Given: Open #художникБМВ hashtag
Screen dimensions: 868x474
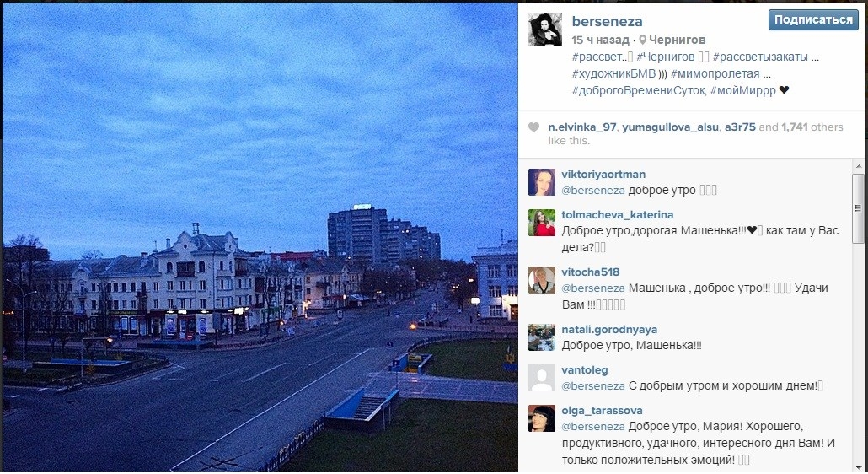Looking at the screenshot, I should coord(613,73).
